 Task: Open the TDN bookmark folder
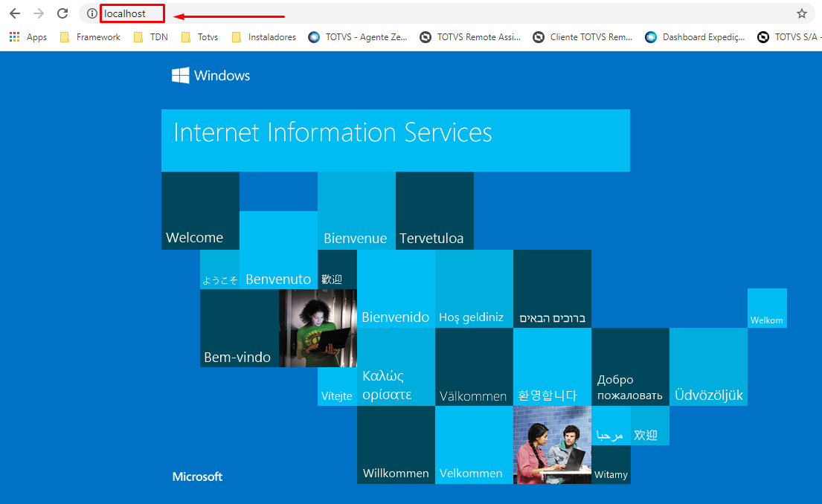pos(151,37)
